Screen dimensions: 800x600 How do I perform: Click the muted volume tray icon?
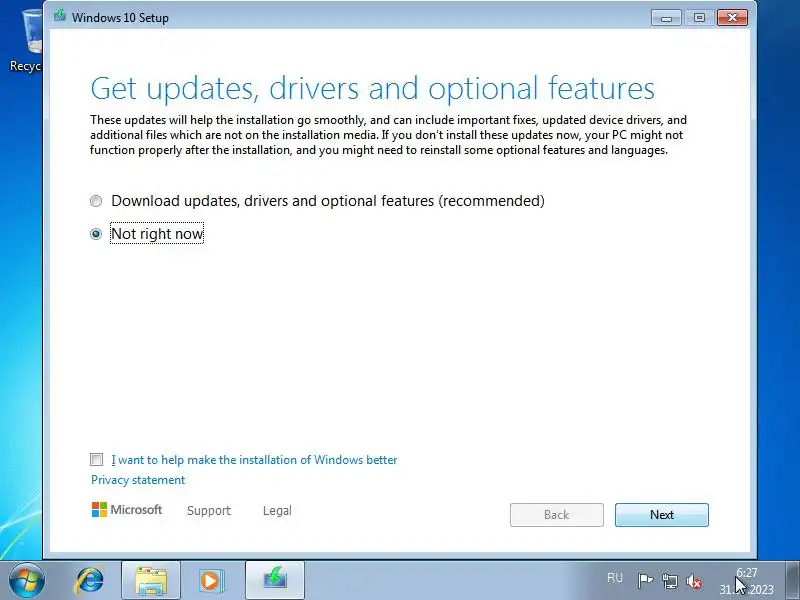(694, 581)
